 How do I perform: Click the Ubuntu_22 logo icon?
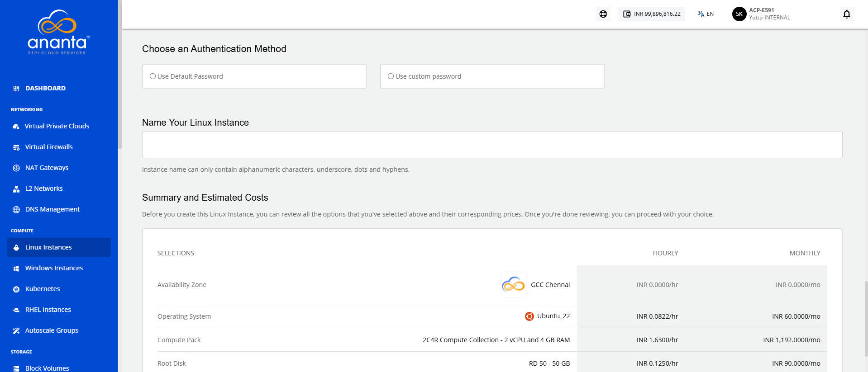(x=529, y=316)
